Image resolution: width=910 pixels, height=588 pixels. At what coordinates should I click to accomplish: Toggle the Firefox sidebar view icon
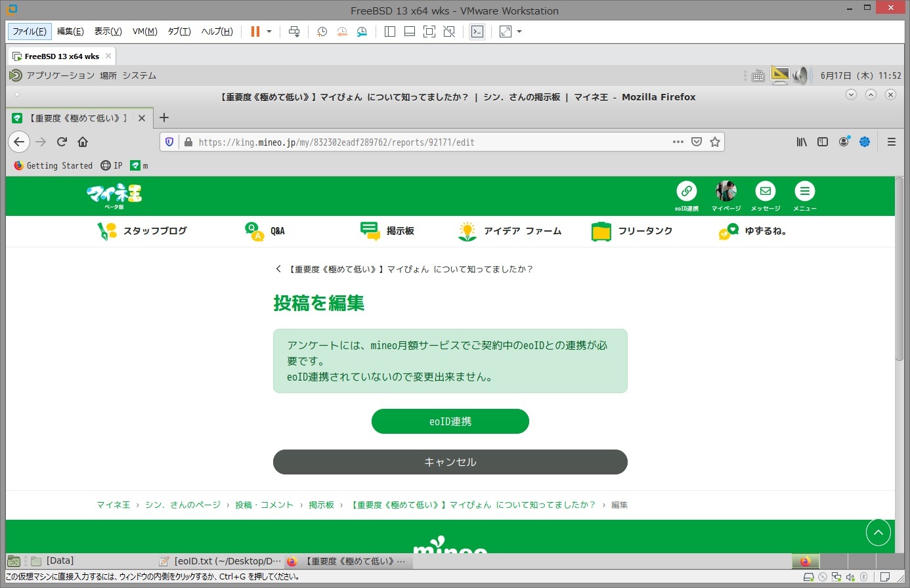pos(823,142)
